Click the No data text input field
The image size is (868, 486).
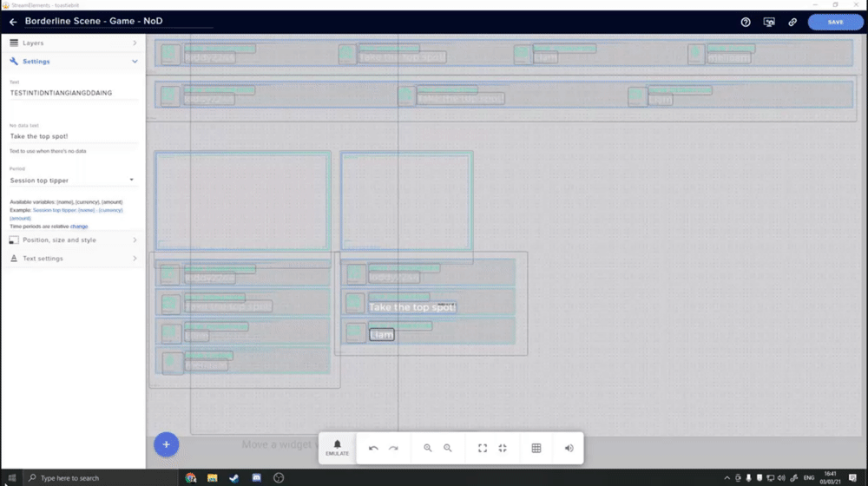73,136
